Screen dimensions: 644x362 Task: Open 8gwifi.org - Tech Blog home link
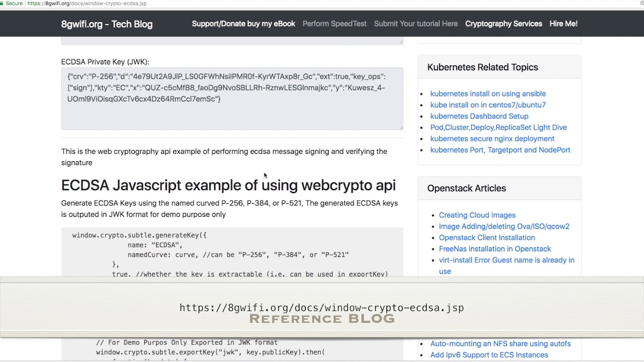pos(107,24)
